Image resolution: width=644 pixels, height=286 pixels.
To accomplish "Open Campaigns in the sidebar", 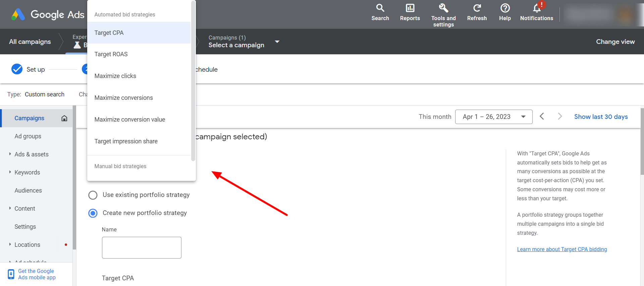I will point(29,118).
